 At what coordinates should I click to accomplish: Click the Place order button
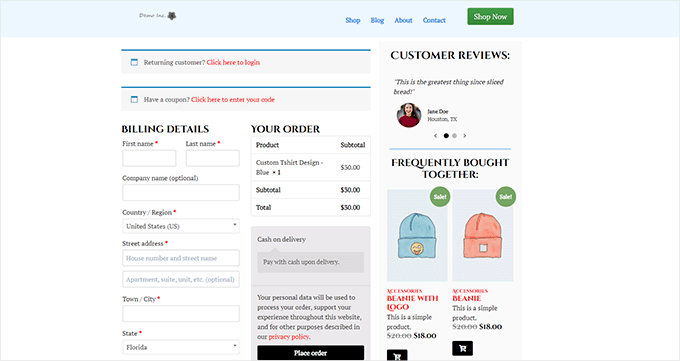coord(311,353)
